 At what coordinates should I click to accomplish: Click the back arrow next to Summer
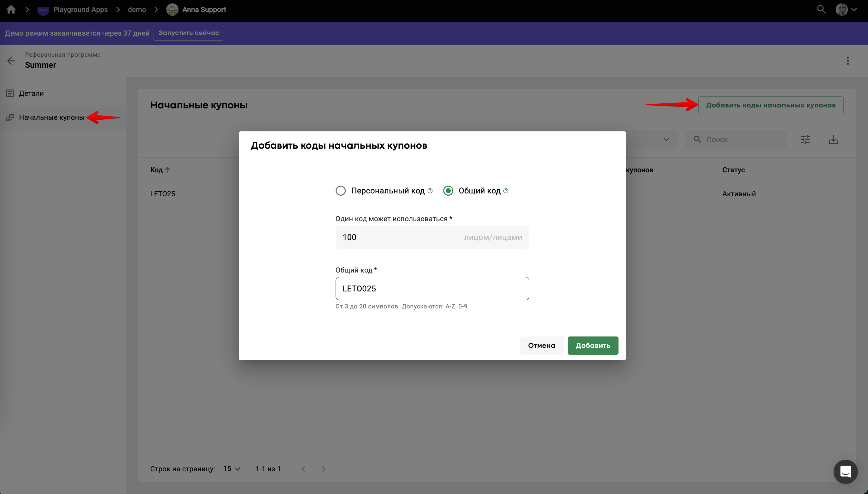tap(11, 61)
